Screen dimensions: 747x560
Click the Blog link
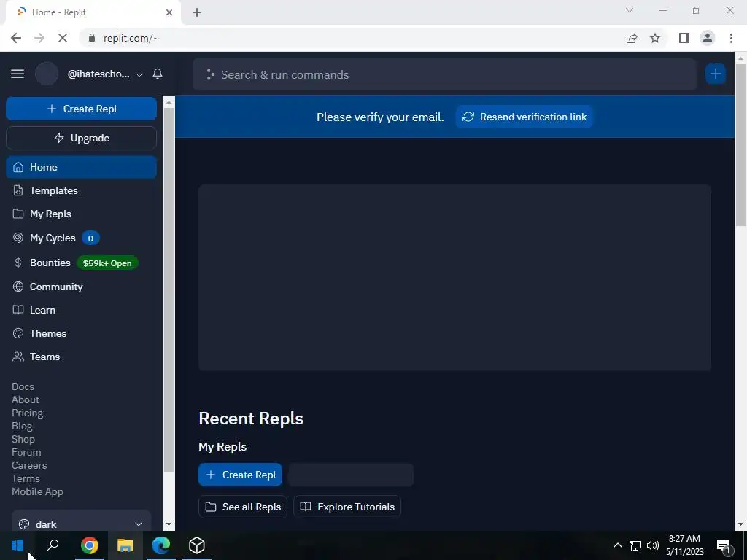(x=22, y=426)
